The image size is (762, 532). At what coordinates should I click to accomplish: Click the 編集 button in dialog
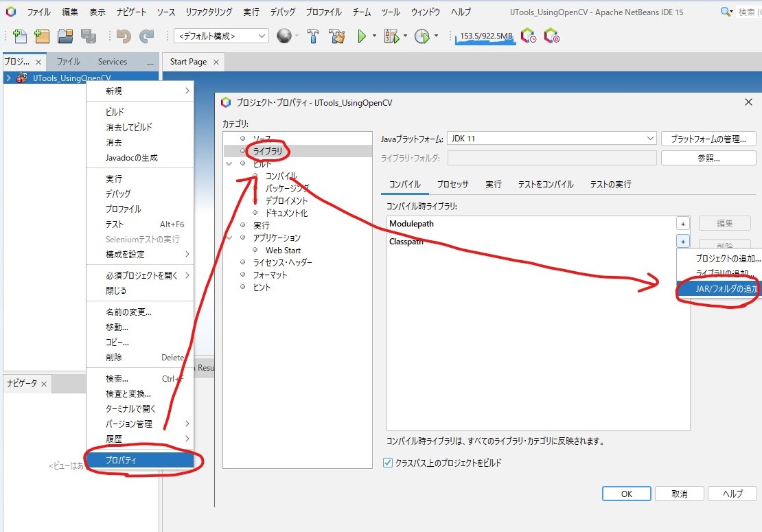pyautogui.click(x=724, y=224)
